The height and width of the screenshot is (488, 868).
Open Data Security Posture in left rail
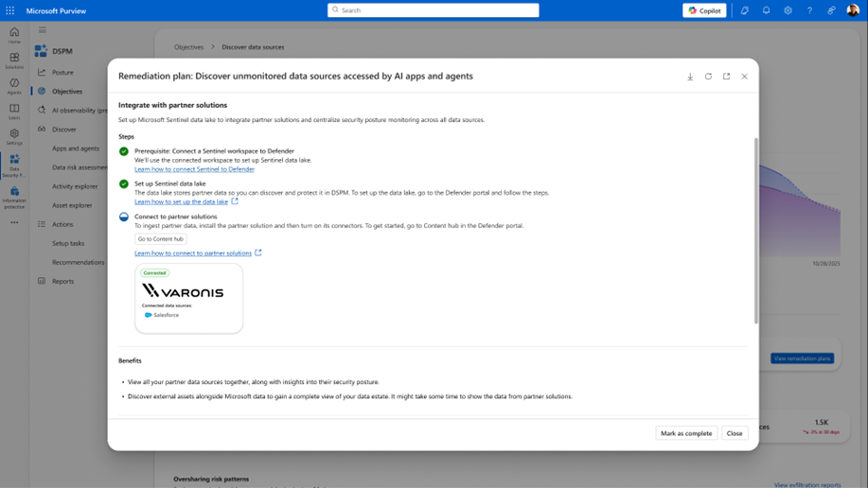pos(14,166)
